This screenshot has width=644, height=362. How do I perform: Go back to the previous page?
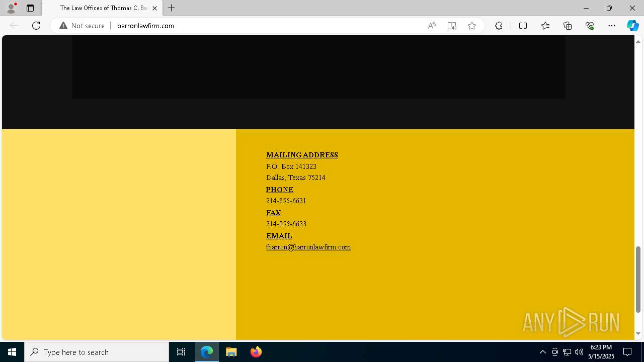(14, 26)
